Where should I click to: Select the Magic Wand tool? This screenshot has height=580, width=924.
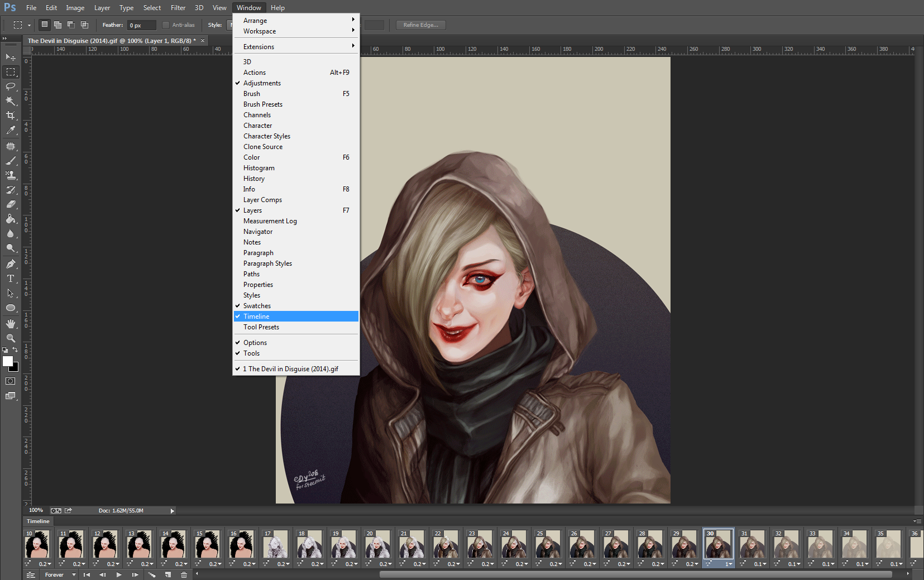click(x=11, y=101)
